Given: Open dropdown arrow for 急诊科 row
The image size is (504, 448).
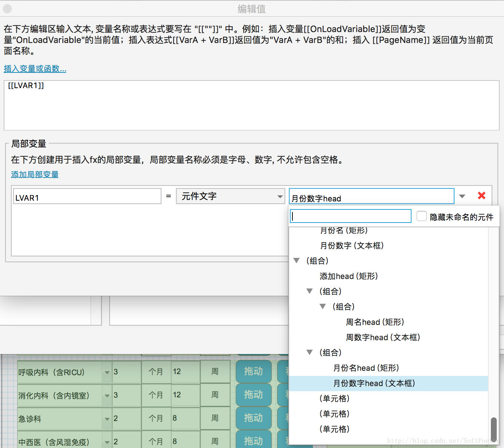Looking at the screenshot, I should point(107,419).
